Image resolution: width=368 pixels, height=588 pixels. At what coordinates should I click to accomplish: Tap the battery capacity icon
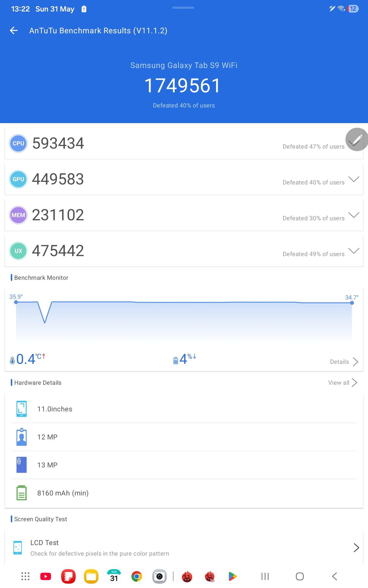[22, 493]
